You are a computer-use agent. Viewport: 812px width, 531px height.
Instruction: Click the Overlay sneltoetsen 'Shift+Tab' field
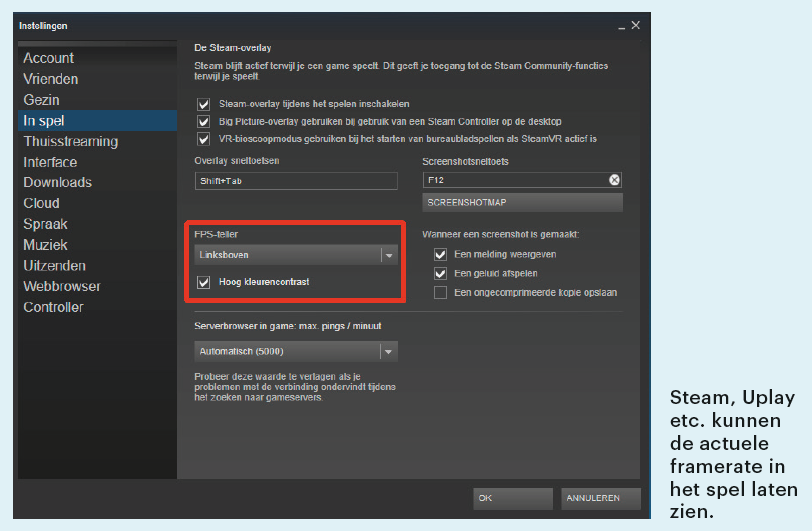pyautogui.click(x=295, y=180)
